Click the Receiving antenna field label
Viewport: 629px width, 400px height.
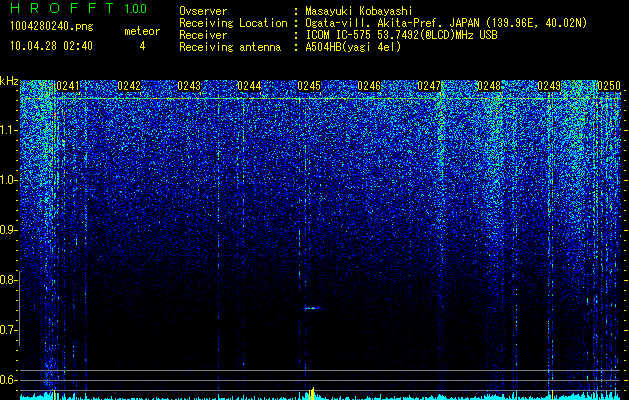pyautogui.click(x=230, y=47)
